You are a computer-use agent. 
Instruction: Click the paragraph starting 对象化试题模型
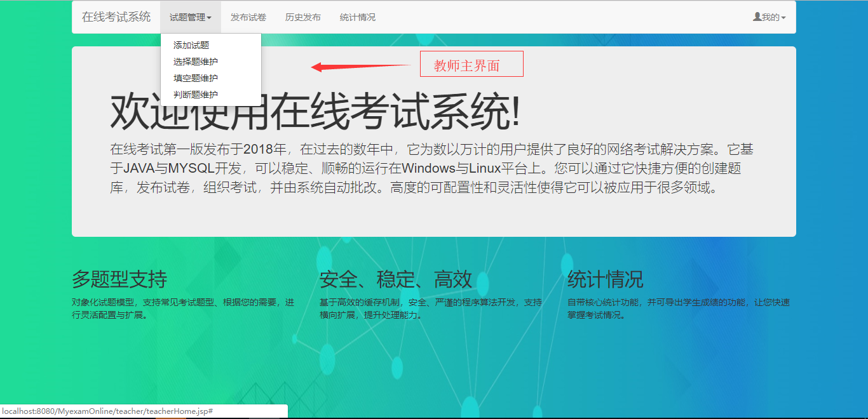click(183, 309)
